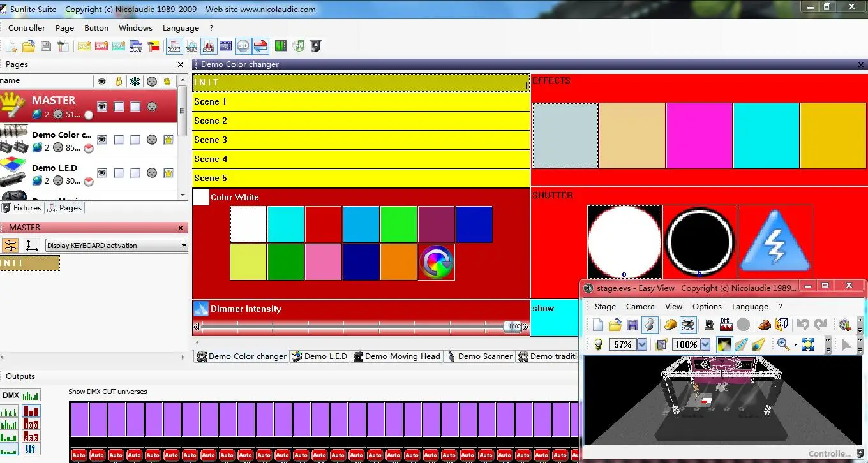868x463 pixels.
Task: Open the Controller menu
Action: tap(27, 28)
